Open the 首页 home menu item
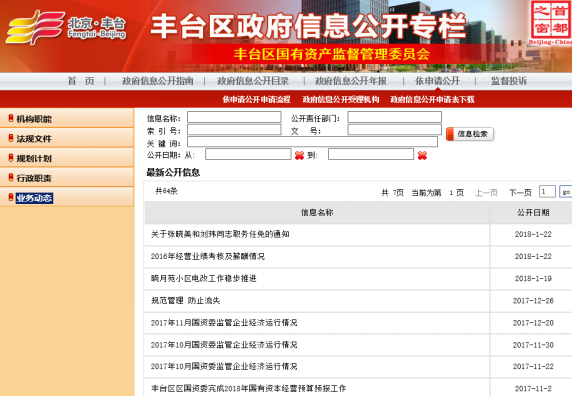Image resolution: width=572 pixels, height=396 pixels. click(x=81, y=81)
